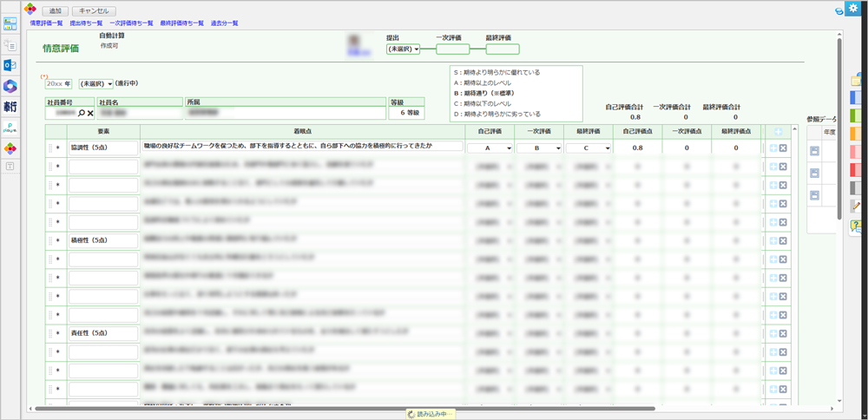Viewport: 868px width, 420px height.
Task: Click the T text icon in sidebar
Action: tap(10, 166)
